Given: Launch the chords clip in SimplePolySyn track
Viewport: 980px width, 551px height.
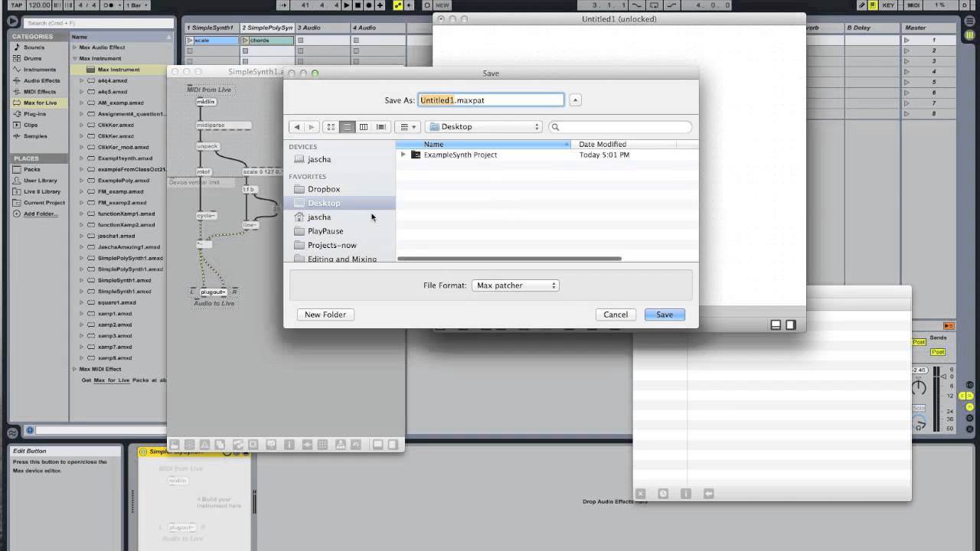Looking at the screenshot, I should (245, 40).
